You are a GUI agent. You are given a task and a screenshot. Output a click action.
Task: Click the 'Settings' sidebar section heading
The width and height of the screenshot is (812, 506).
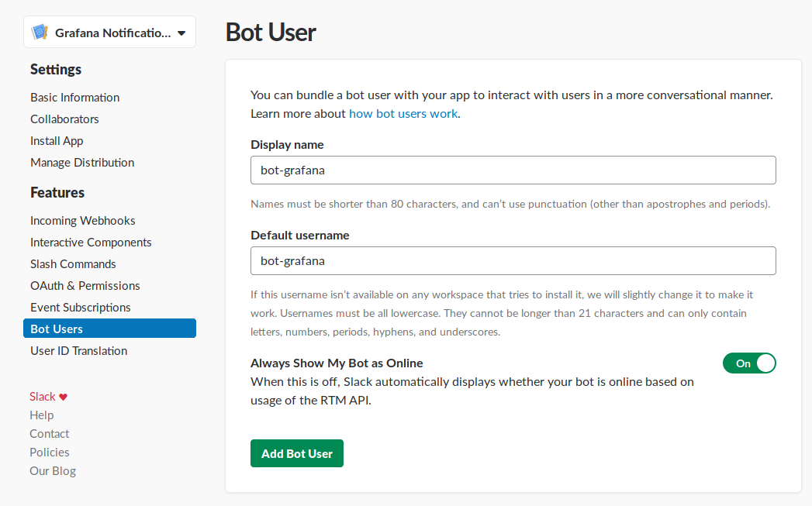click(x=56, y=69)
